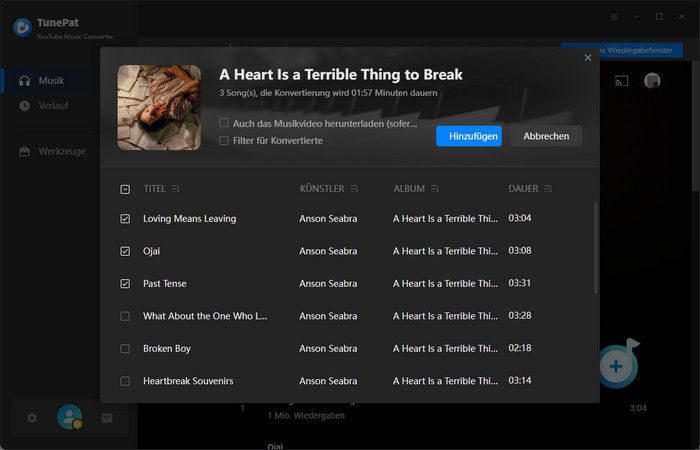This screenshot has height=450, width=700.
Task: Click the Abbrechen button
Action: (546, 136)
